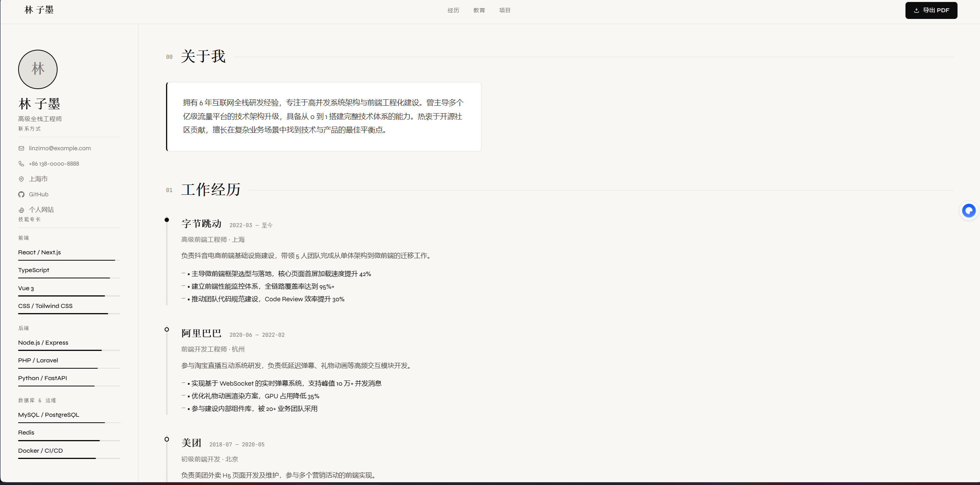This screenshot has height=485, width=980.
Task: Click the phone handset icon
Action: 21,164
